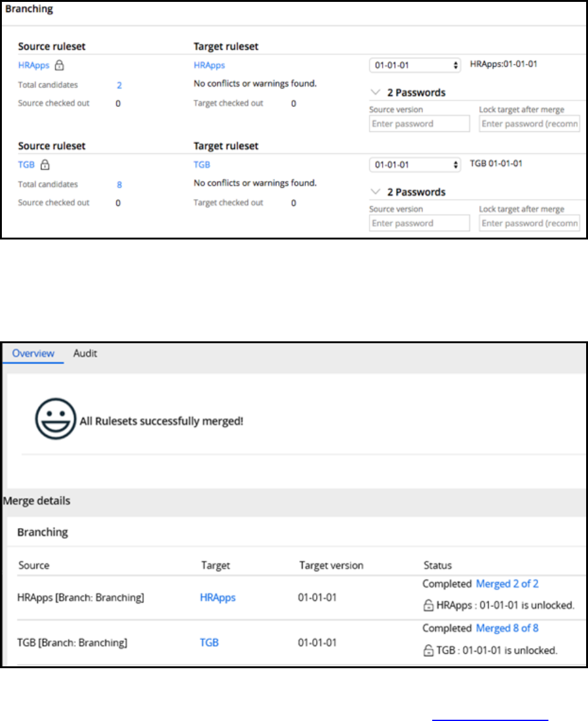Click unlock icon next to HRApps : 01-01-01 status
This screenshot has width=588, height=721.
point(428,605)
